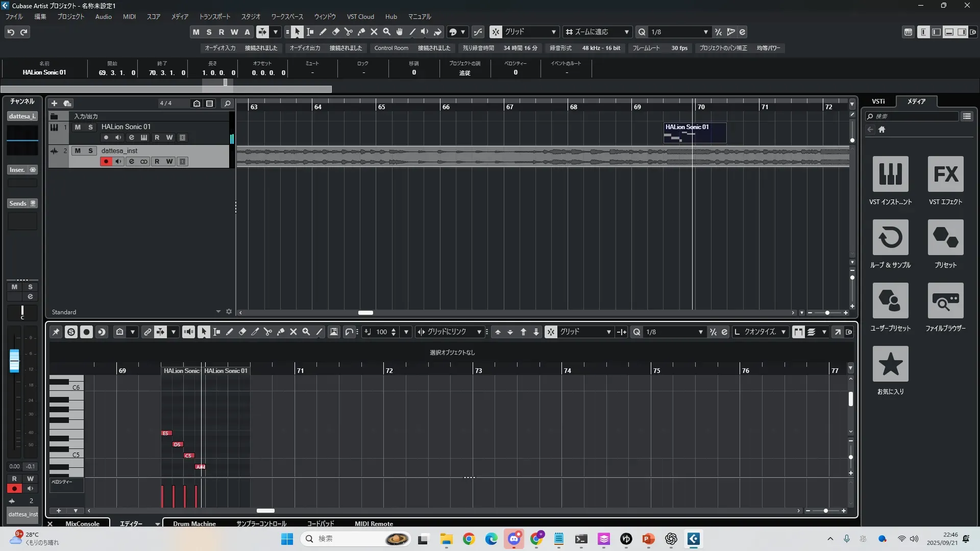Switch to the VSTi tab

(878, 102)
